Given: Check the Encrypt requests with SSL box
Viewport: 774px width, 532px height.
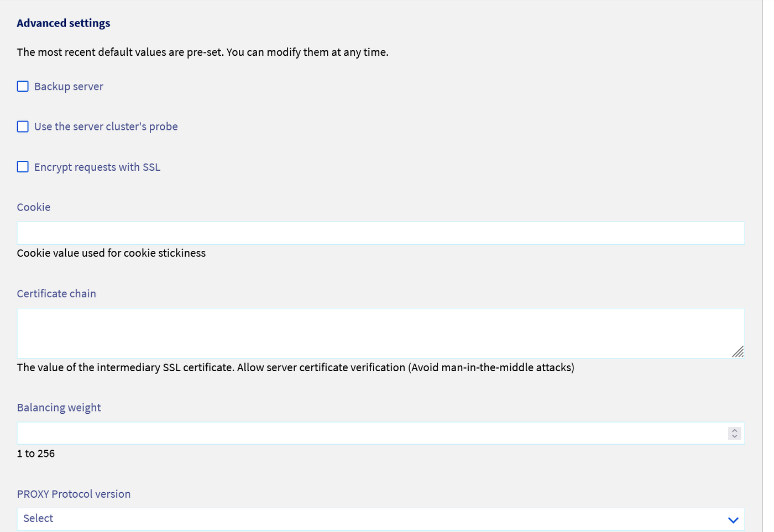Looking at the screenshot, I should [23, 167].
